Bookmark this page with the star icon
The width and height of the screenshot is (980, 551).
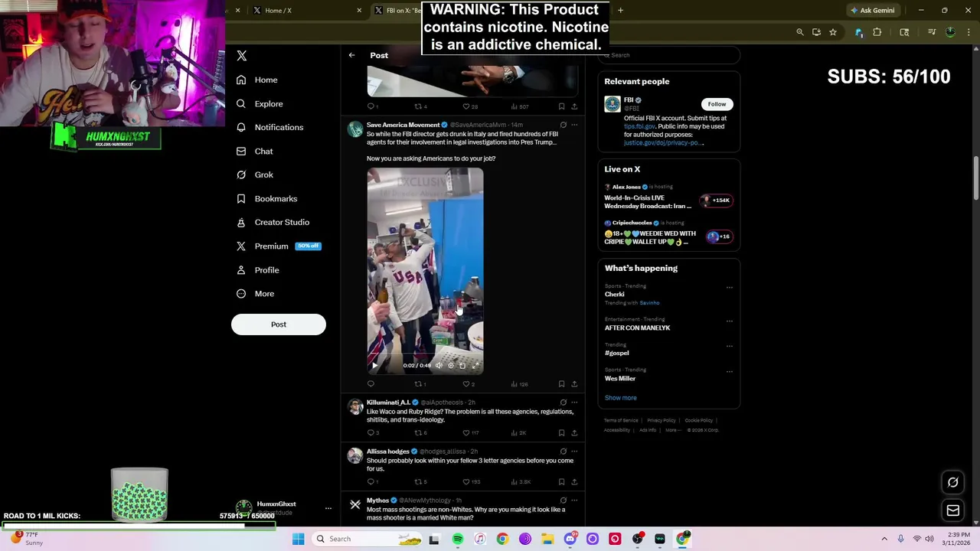pos(833,32)
